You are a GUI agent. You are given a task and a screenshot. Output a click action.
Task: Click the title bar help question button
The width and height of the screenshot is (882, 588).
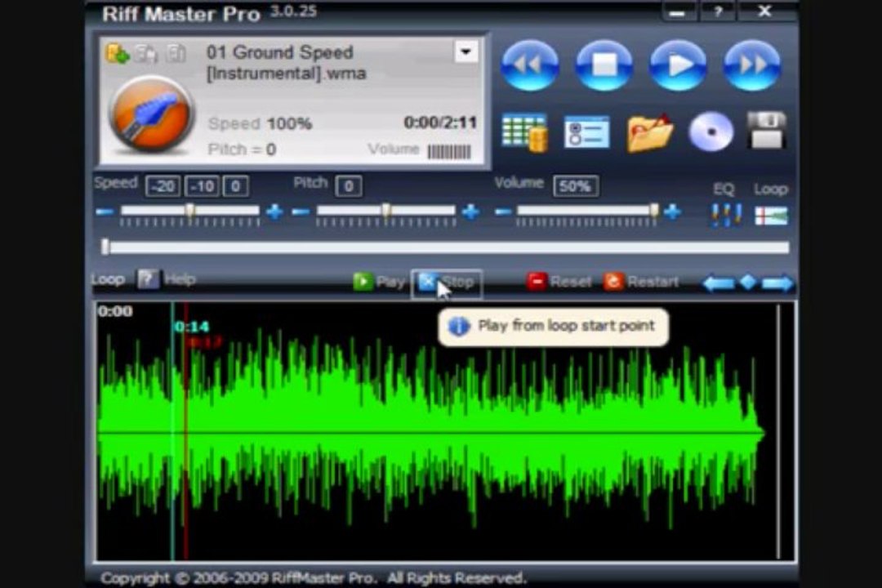point(718,11)
